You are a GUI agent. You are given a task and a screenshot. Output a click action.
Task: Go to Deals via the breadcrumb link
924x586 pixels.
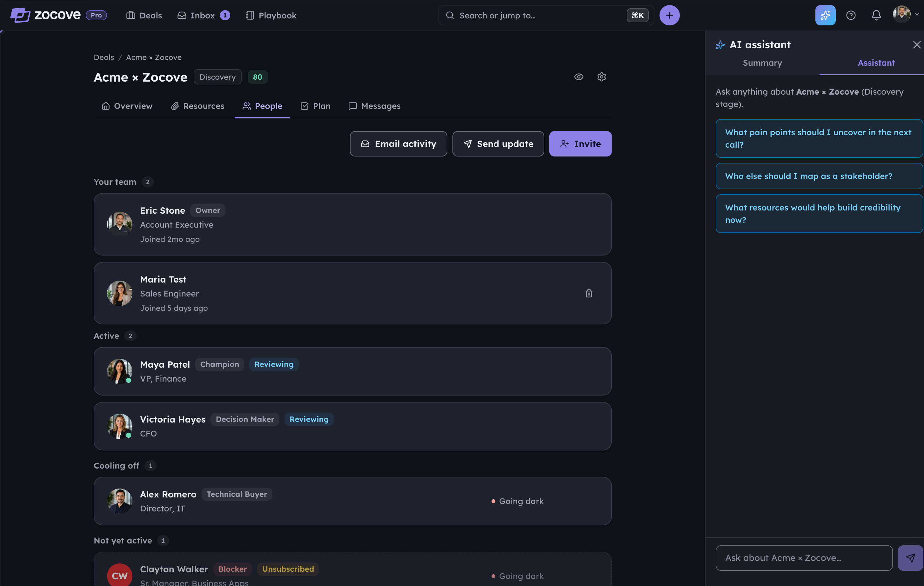(104, 57)
